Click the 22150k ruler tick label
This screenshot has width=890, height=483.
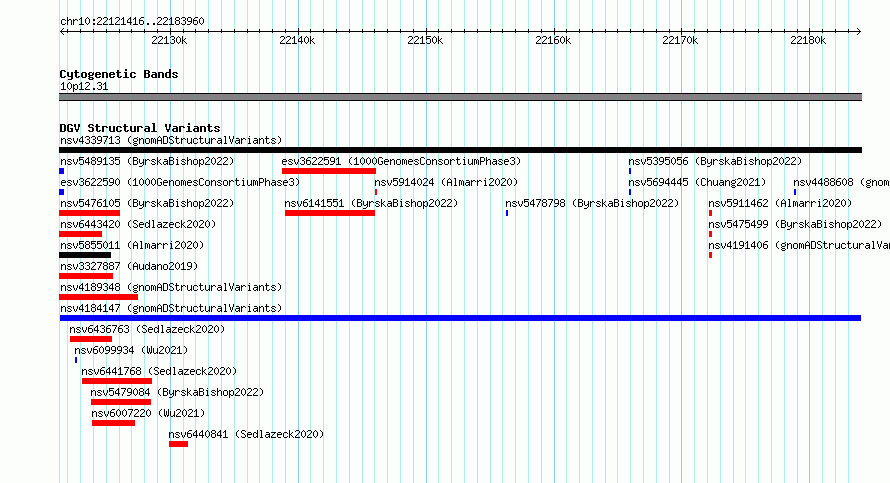pos(425,41)
